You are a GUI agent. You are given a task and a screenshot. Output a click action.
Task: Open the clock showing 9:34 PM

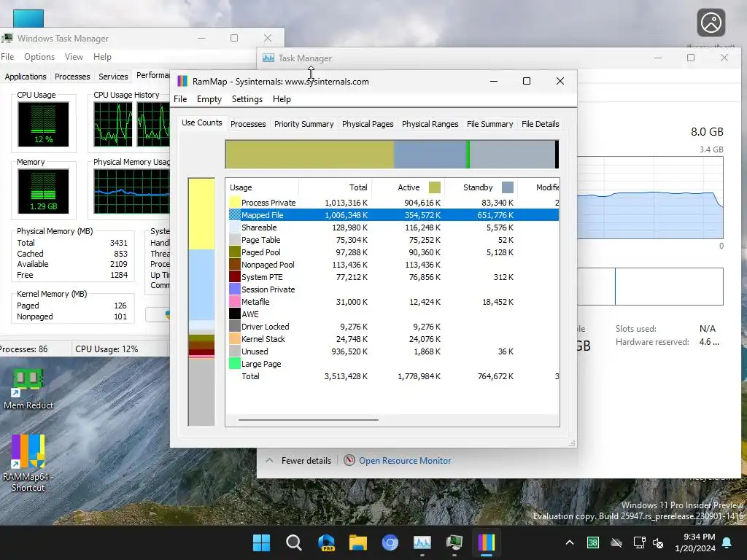coord(695,542)
